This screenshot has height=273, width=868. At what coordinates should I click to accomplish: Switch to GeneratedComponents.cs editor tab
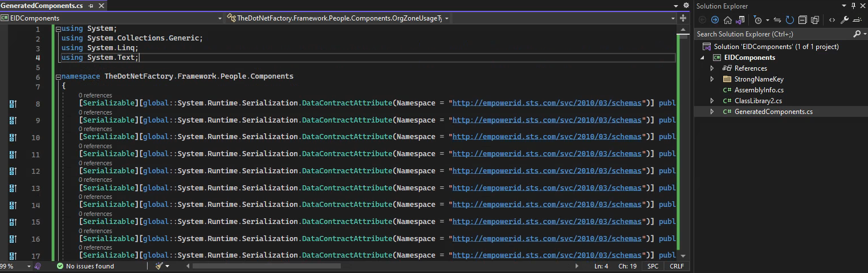point(42,6)
